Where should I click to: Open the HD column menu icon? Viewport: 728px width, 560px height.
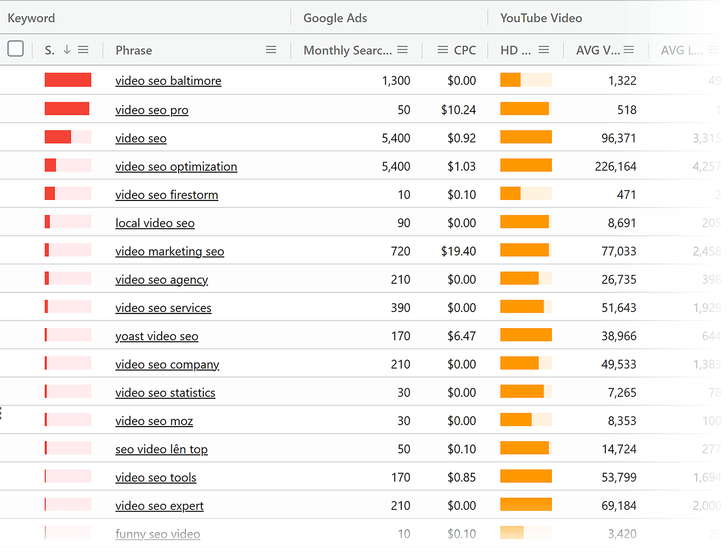[x=544, y=50]
